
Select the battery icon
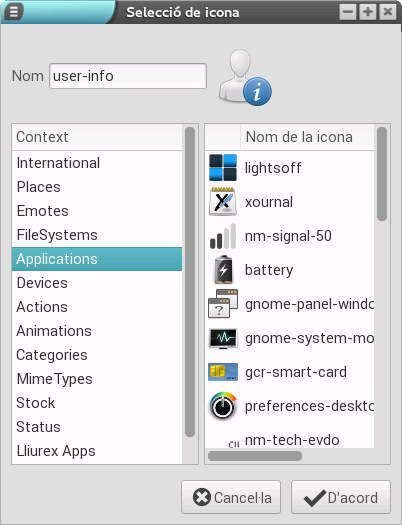[223, 270]
